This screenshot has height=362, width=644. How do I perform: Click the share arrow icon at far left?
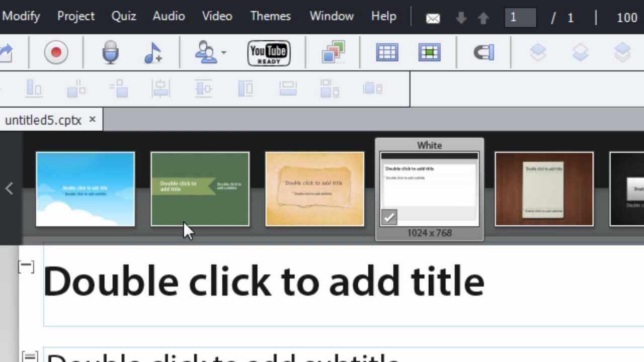click(x=6, y=52)
